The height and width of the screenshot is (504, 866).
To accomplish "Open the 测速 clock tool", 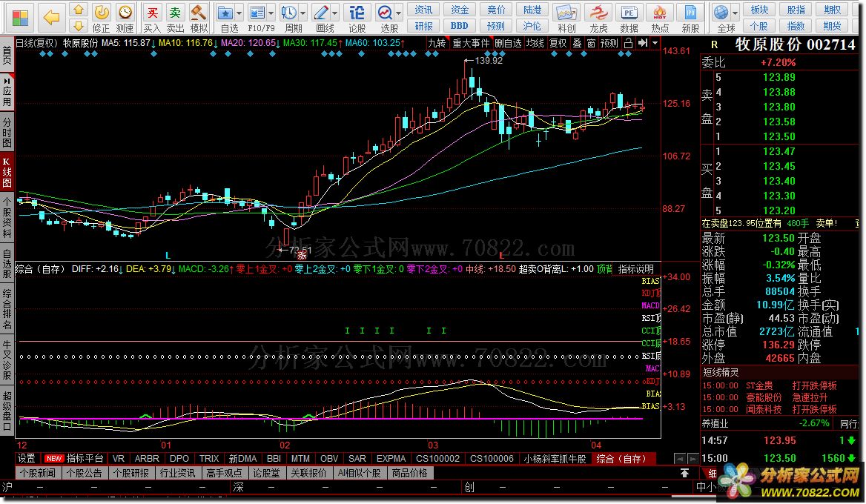I will [x=125, y=18].
